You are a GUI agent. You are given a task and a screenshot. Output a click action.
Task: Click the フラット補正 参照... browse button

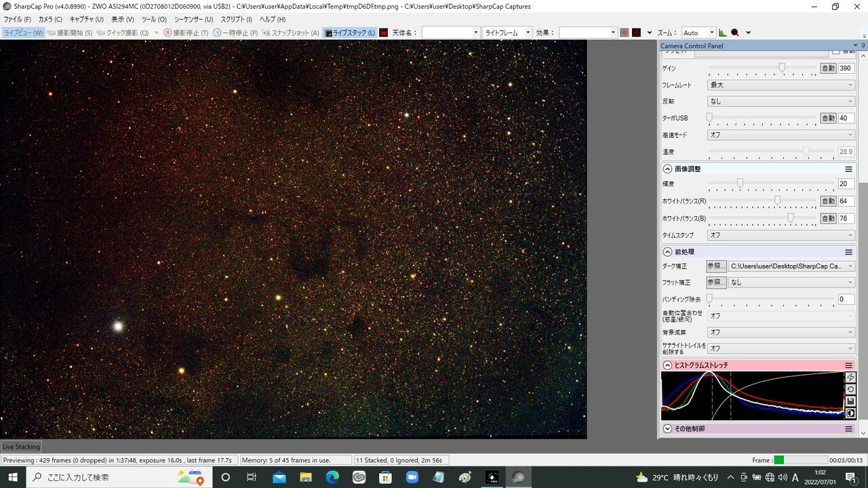tap(716, 283)
